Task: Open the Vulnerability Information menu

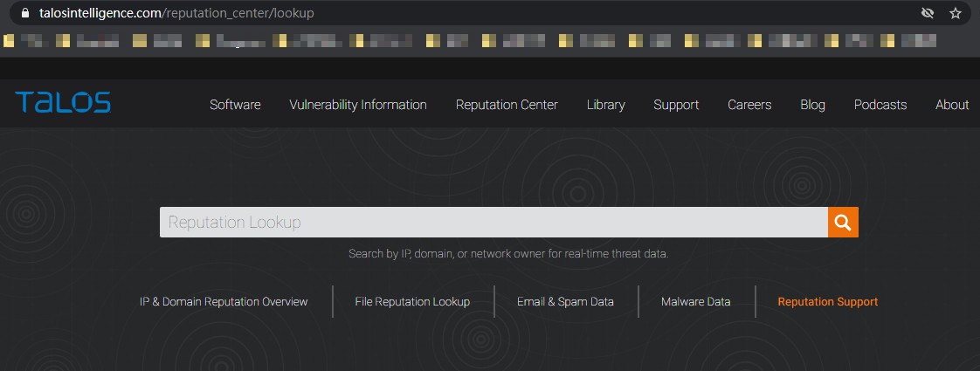Action: 358,105
